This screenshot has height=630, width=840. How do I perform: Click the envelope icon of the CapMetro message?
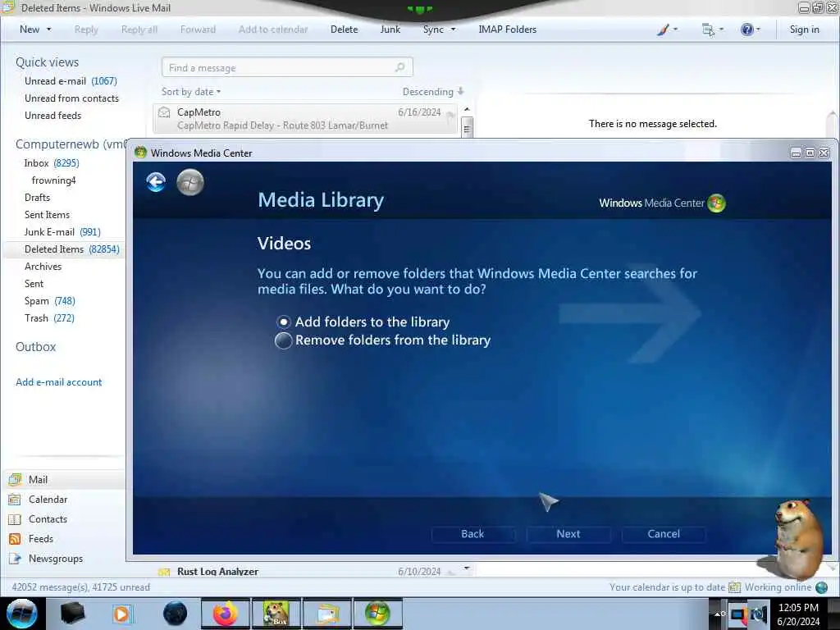164,112
